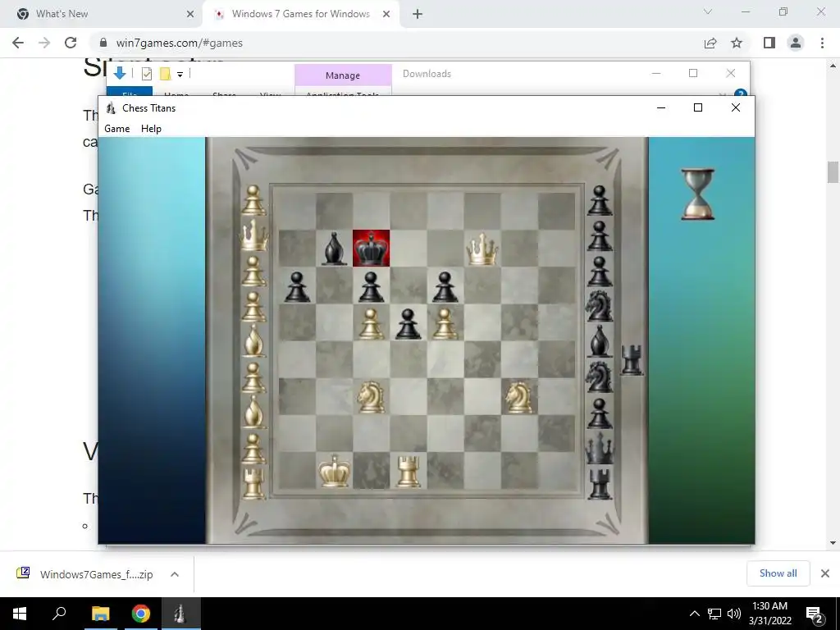Select the white knight below the white pawns
Image resolution: width=840 pixels, height=630 pixels.
pos(371,397)
